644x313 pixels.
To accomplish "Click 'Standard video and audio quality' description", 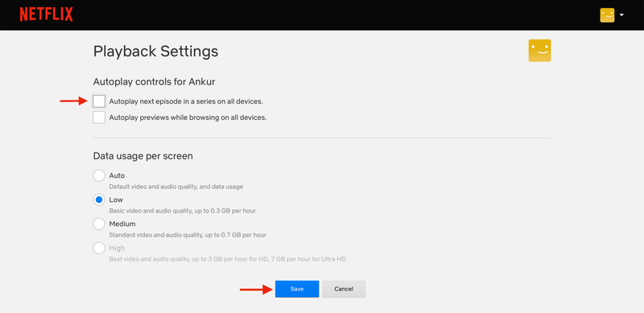I will (188, 235).
